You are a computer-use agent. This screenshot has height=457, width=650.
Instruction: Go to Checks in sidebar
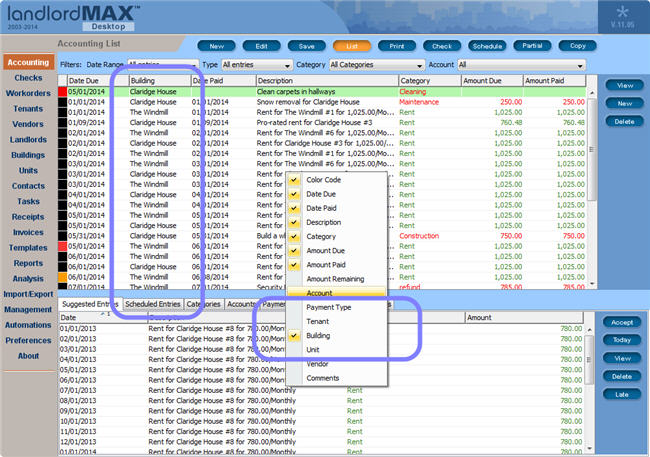pyautogui.click(x=28, y=78)
